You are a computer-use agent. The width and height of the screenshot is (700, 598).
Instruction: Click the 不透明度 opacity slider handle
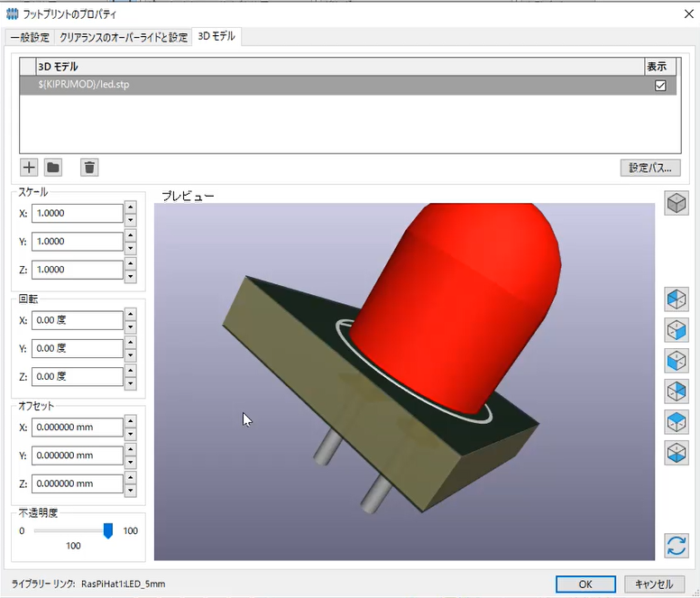click(x=108, y=531)
